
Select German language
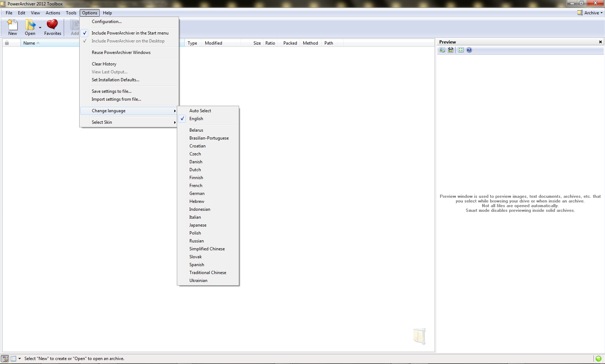208,194
